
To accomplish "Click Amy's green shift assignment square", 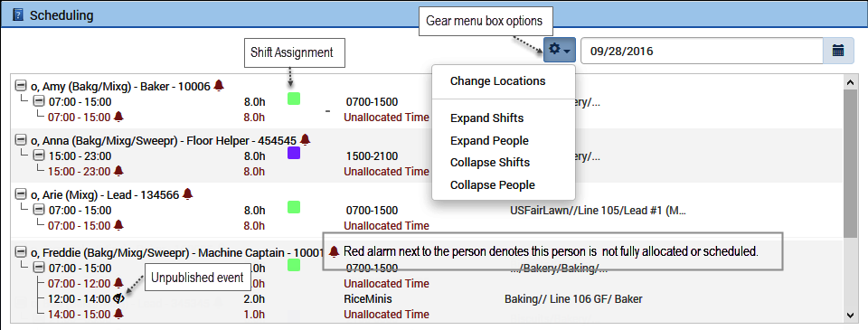I will (x=294, y=99).
